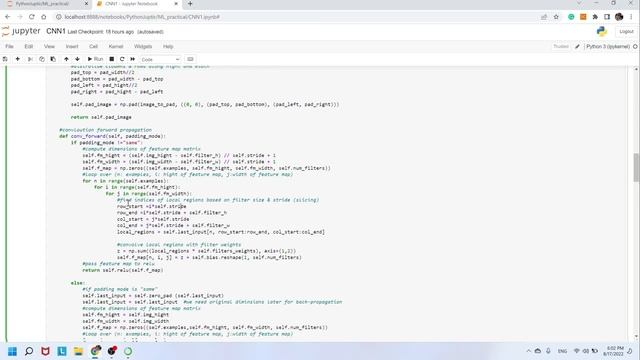Image resolution: width=640 pixels, height=360 pixels.
Task: Switch to the first browser tab
Action: coord(45,4)
